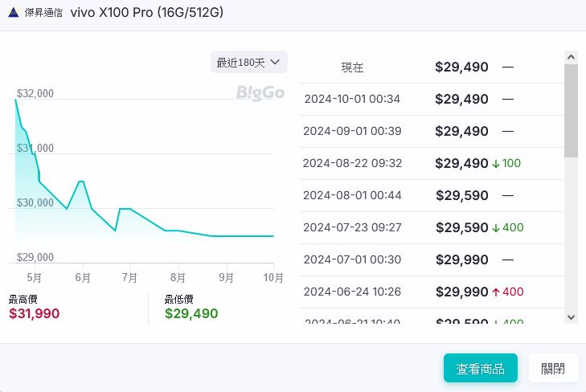Click the BigGo watermark on chart

coord(260,93)
